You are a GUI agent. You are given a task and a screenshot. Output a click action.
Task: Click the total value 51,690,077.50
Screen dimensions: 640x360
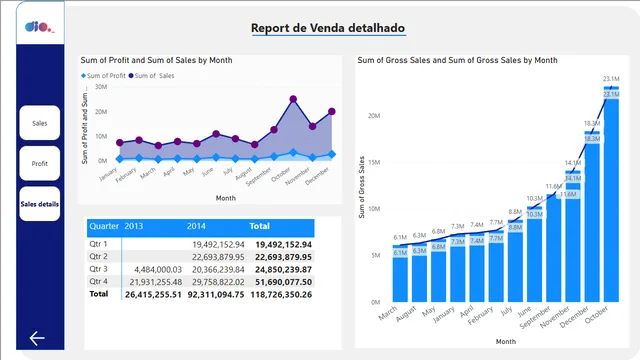click(x=283, y=282)
